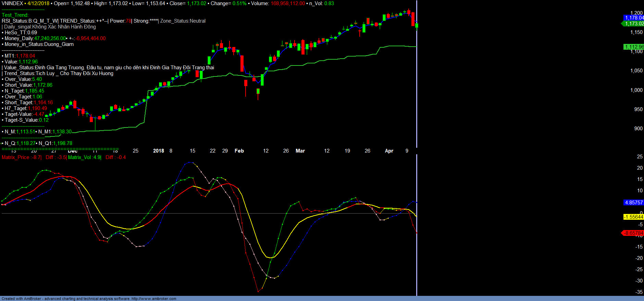The image size is (644, 301).
Task: Click the Feb label on the date axis
Action: pyautogui.click(x=239, y=151)
